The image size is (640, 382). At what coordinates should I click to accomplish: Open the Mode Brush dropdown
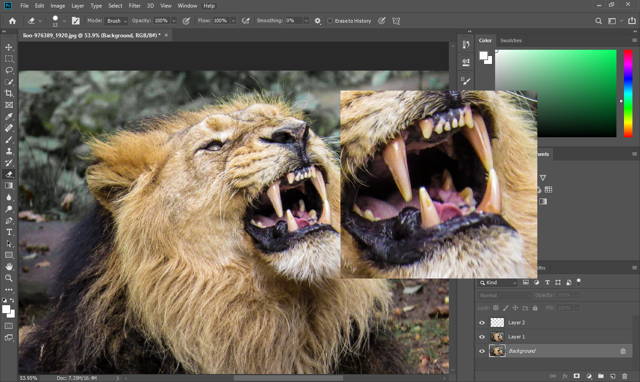tap(116, 21)
